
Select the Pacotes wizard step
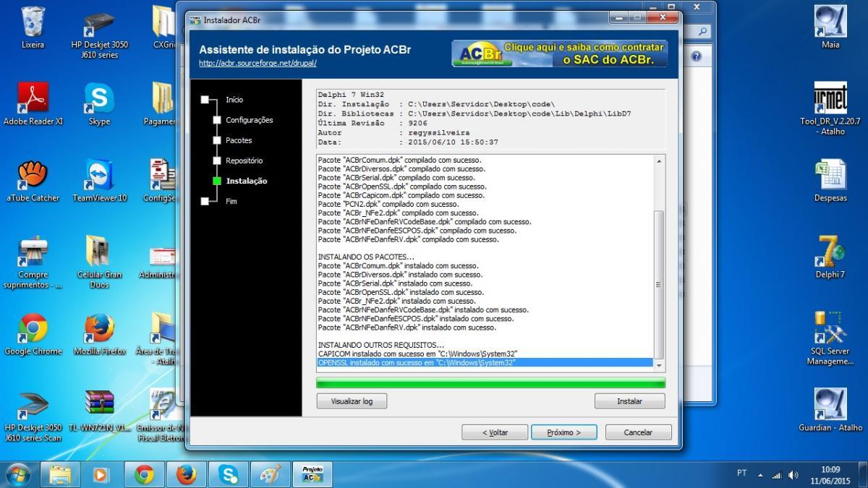click(239, 140)
